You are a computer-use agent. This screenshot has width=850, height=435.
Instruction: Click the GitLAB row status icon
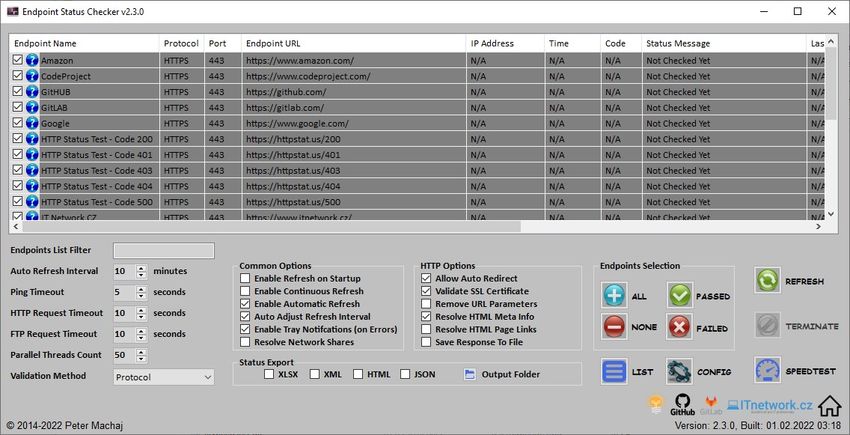pyautogui.click(x=33, y=107)
